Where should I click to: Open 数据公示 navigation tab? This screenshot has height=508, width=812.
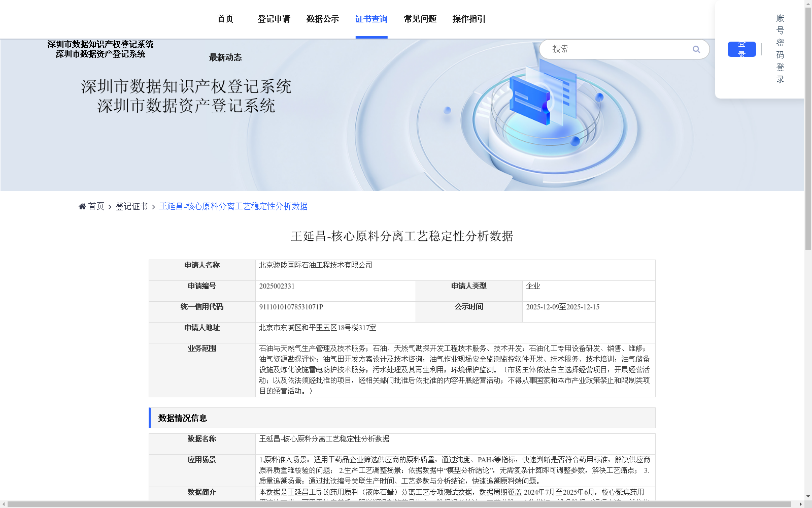point(323,19)
